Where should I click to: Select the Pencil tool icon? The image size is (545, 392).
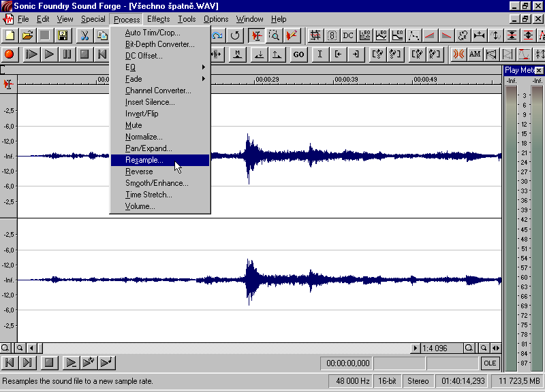[292, 35]
